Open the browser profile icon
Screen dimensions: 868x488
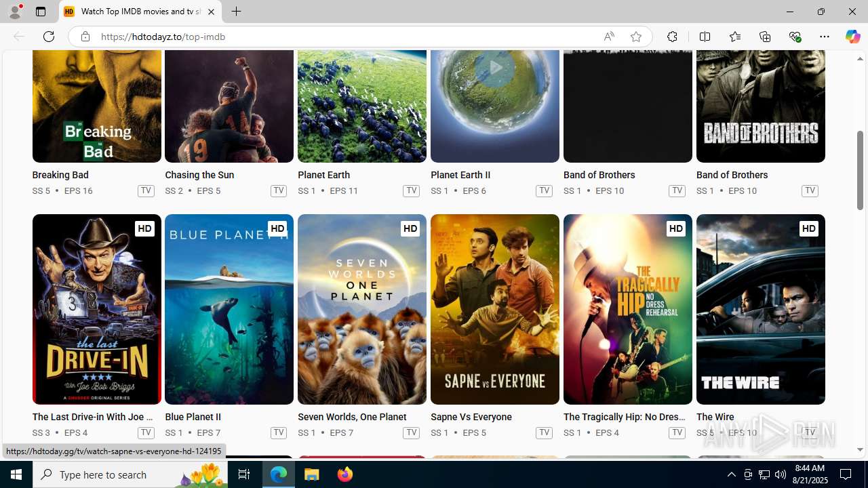point(15,12)
